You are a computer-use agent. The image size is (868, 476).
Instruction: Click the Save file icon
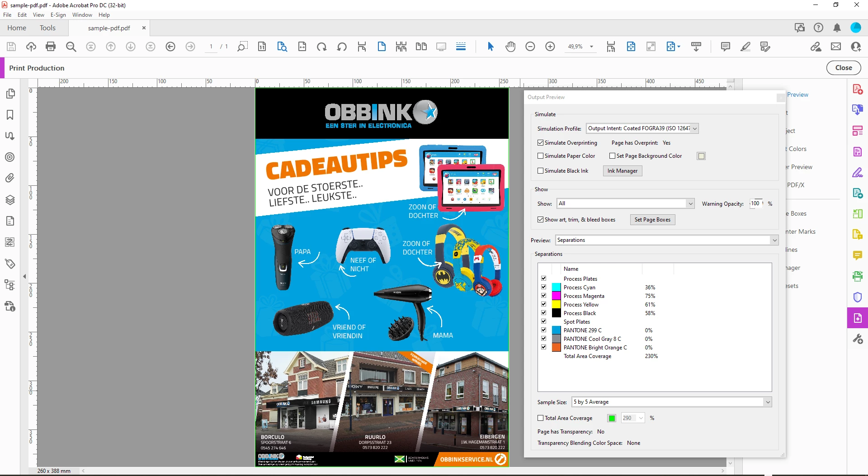click(x=11, y=47)
